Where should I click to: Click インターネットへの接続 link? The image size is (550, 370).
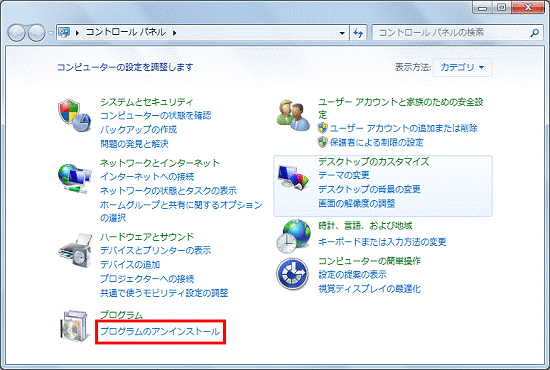coord(147,177)
